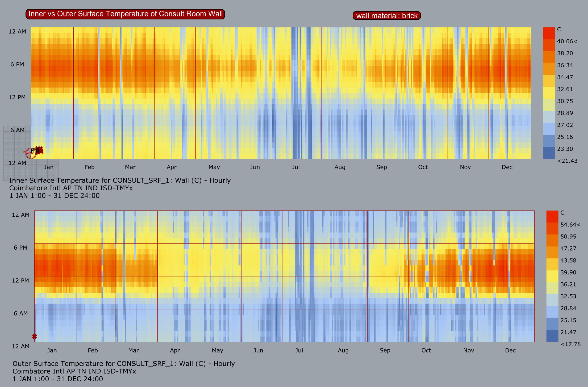Select the top red swatch of upper legend
Screen dimensions: 588x387
(x=549, y=33)
